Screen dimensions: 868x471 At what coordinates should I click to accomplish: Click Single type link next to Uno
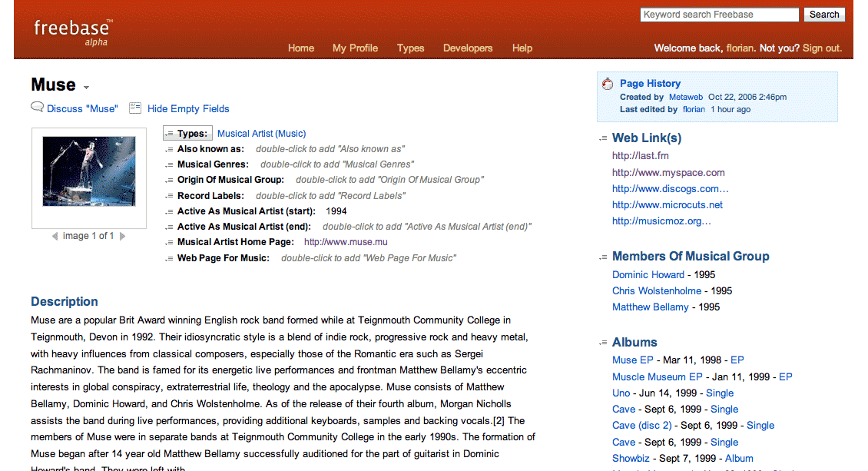720,393
